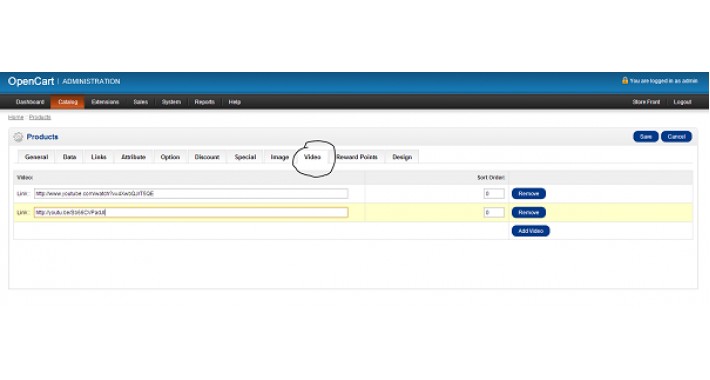Click the Products gear icon
Screen dimensions: 710x380
pos(18,137)
